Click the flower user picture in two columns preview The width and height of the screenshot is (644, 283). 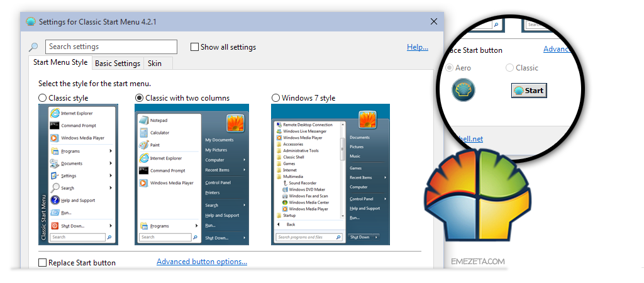click(x=235, y=123)
